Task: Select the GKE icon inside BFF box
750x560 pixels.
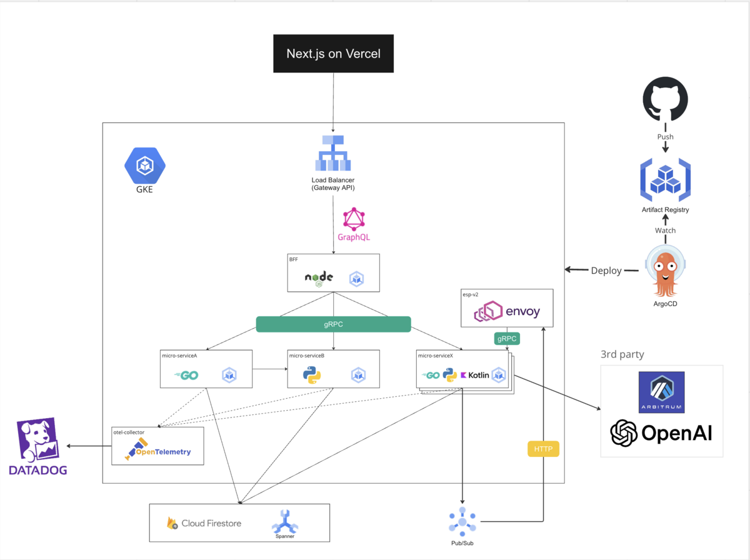Action: tap(356, 279)
